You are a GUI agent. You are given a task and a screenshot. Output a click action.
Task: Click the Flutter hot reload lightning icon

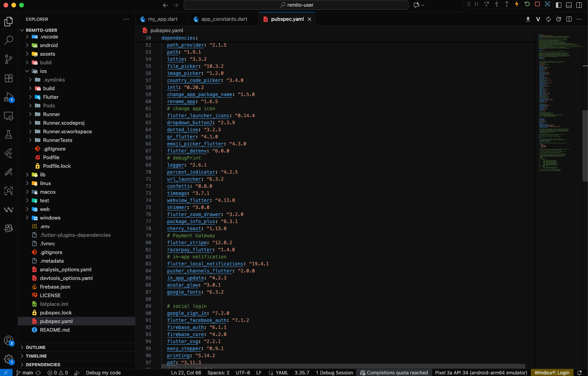click(x=517, y=4)
